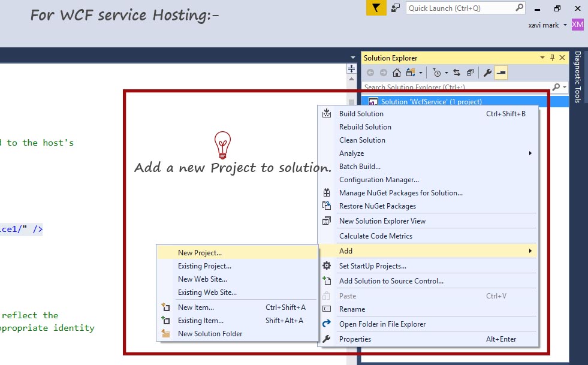Open the dropdown arrow next to view switch icon
The height and width of the screenshot is (365, 588).
coord(421,73)
